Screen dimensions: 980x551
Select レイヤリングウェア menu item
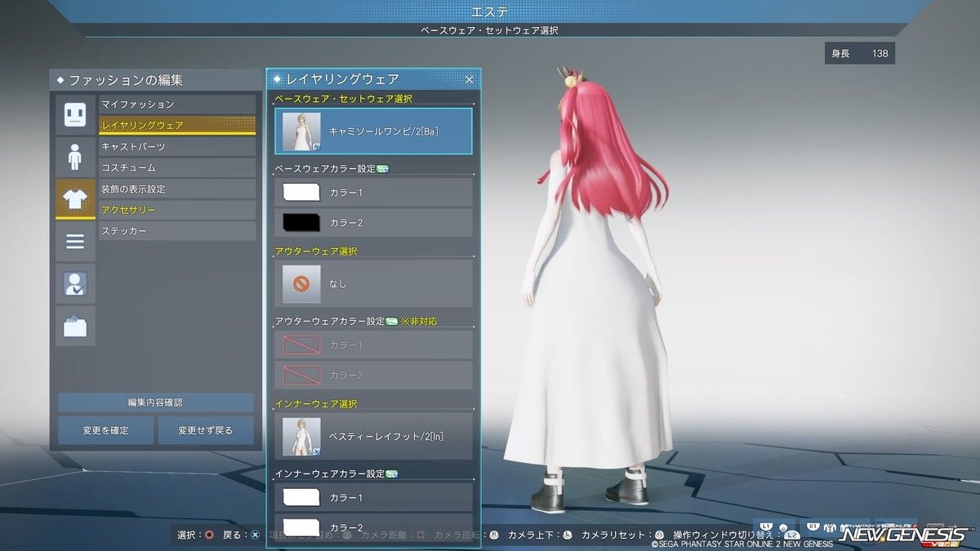(177, 125)
